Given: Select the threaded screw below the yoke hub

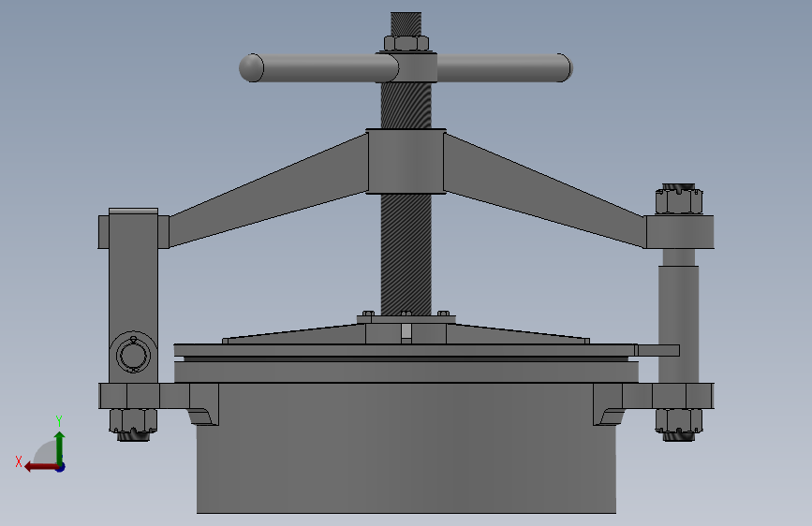Looking at the screenshot, I should (x=406, y=254).
